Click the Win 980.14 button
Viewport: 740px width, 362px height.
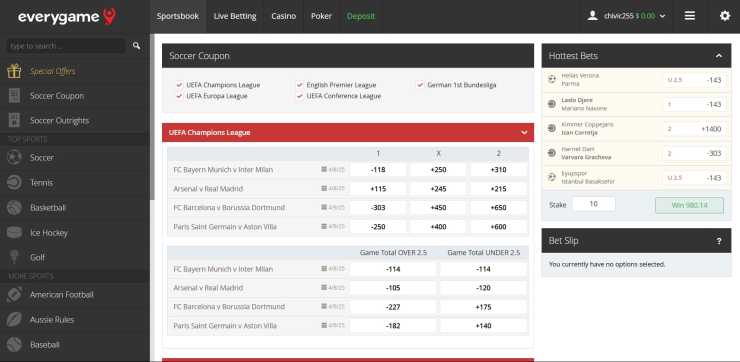[x=689, y=205]
